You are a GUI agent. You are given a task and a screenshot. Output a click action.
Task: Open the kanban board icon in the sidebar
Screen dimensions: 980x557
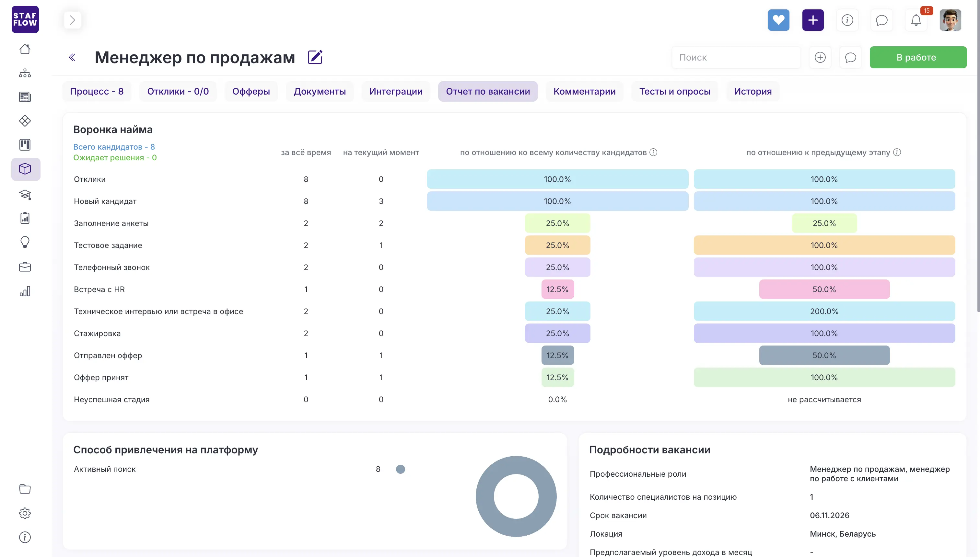(25, 145)
